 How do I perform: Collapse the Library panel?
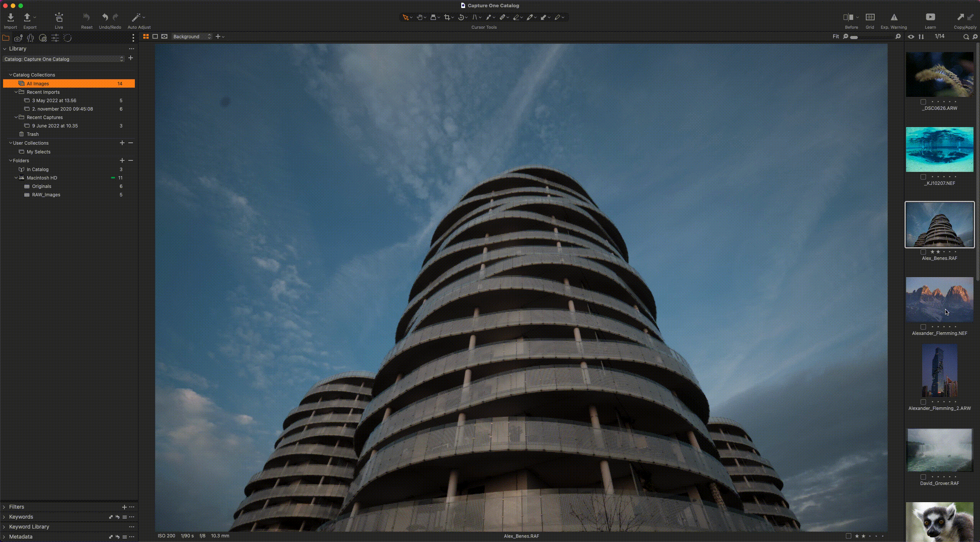5,49
